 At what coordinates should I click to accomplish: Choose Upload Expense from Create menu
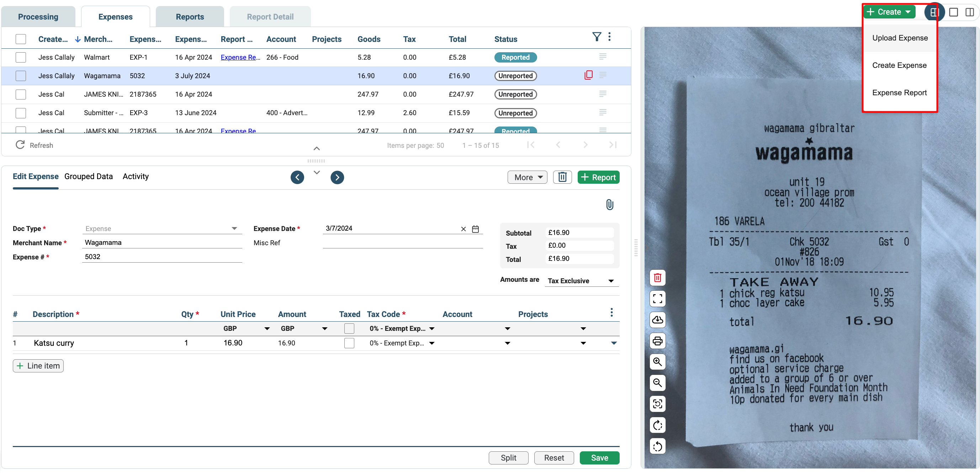[900, 38]
